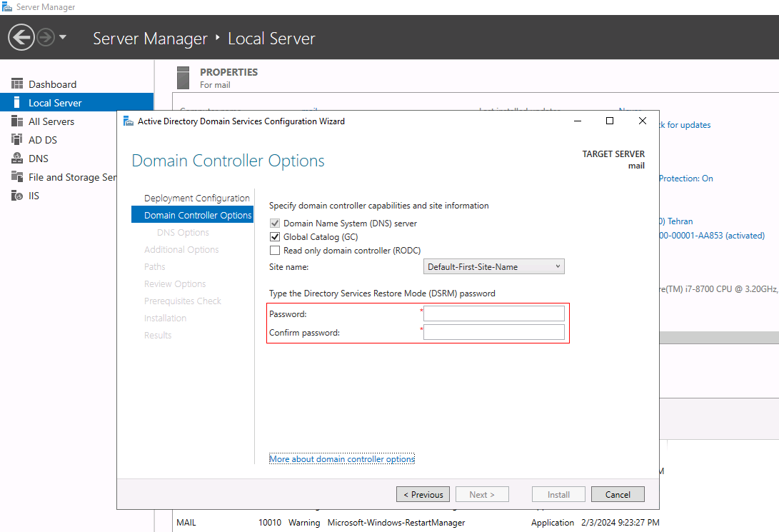Open navigation history dropdown arrow
The width and height of the screenshot is (779, 532).
tap(63, 36)
